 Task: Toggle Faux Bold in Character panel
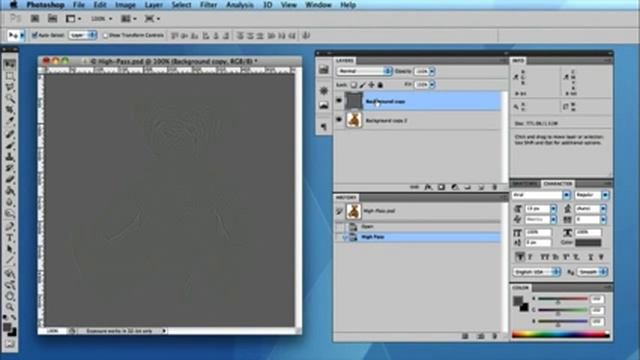(520, 257)
